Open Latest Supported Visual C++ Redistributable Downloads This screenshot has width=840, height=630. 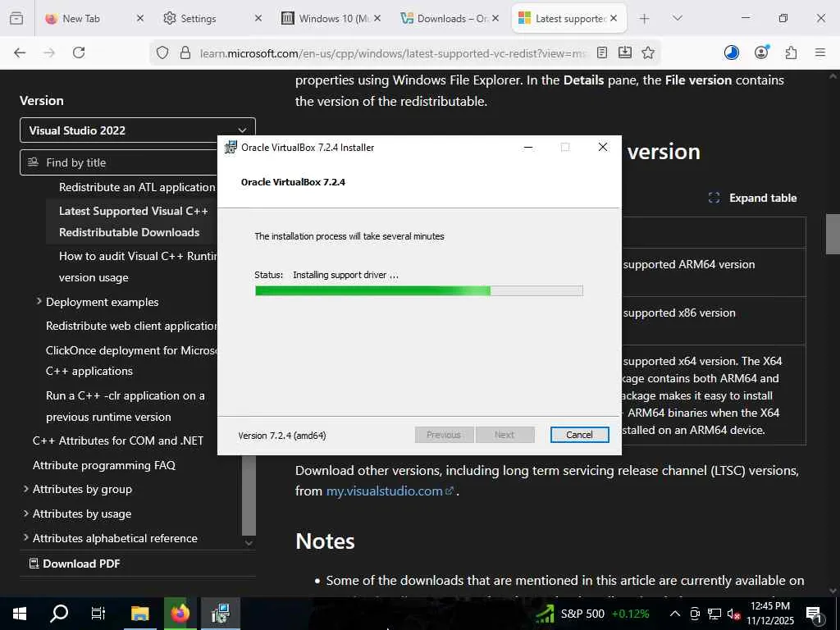tap(133, 221)
